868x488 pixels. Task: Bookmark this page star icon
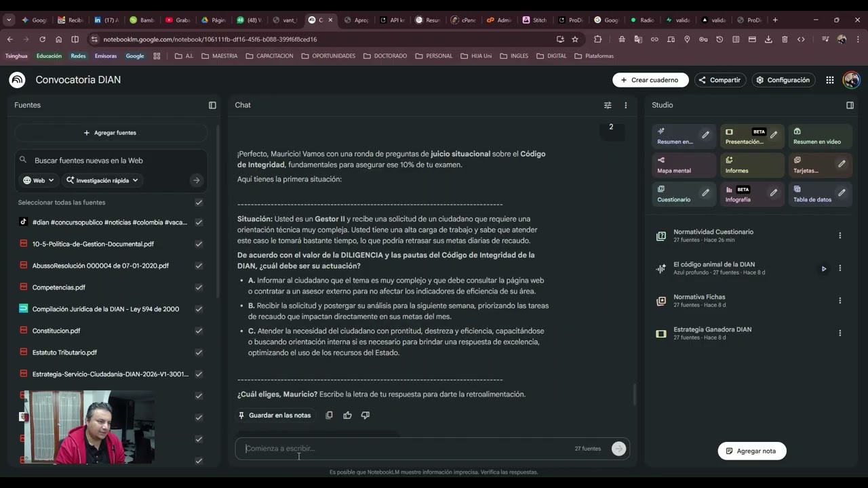click(575, 39)
